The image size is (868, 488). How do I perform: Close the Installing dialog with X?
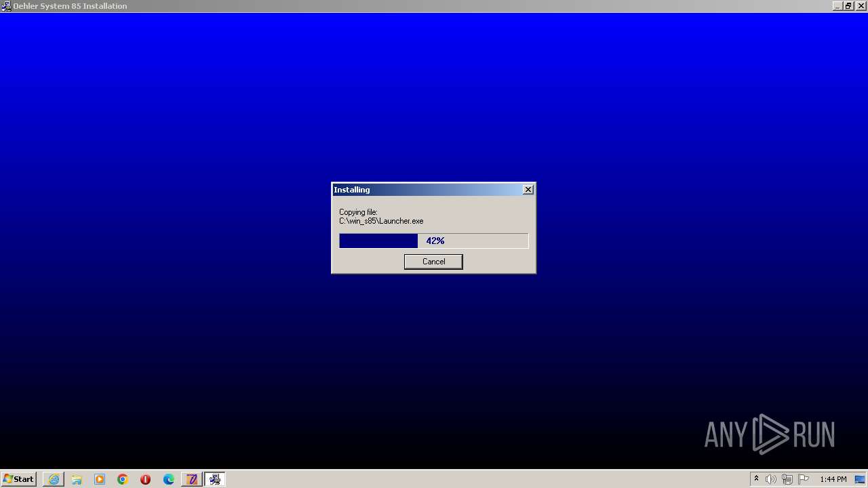[528, 190]
